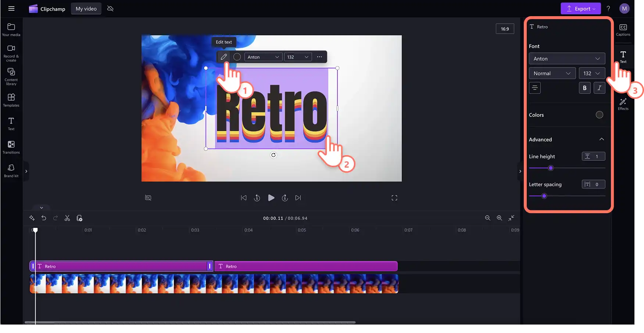This screenshot has width=644, height=333.
Task: Click the Edit text pencil icon
Action: [223, 57]
